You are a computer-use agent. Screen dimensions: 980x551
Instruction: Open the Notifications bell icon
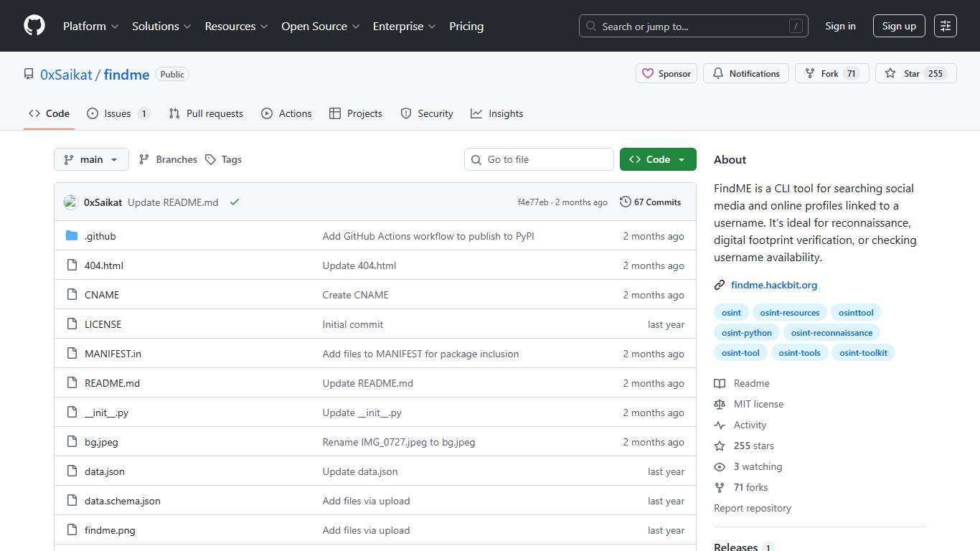click(717, 73)
